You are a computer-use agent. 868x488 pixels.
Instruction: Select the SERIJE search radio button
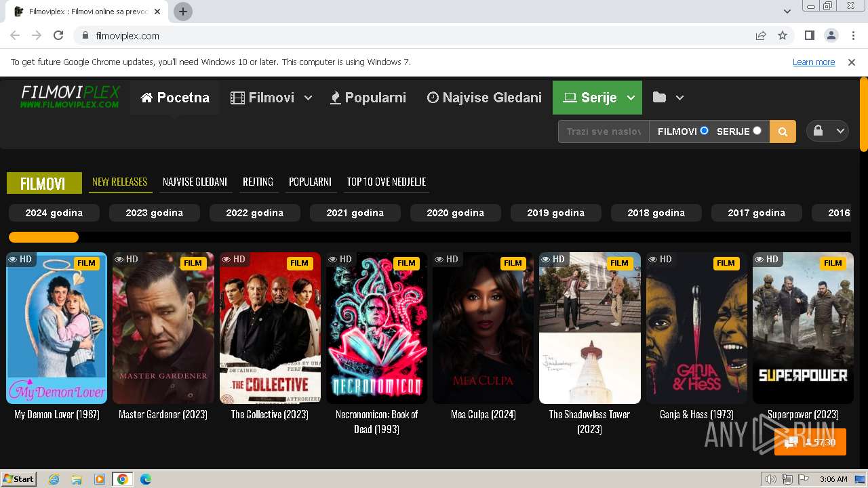[x=757, y=131]
